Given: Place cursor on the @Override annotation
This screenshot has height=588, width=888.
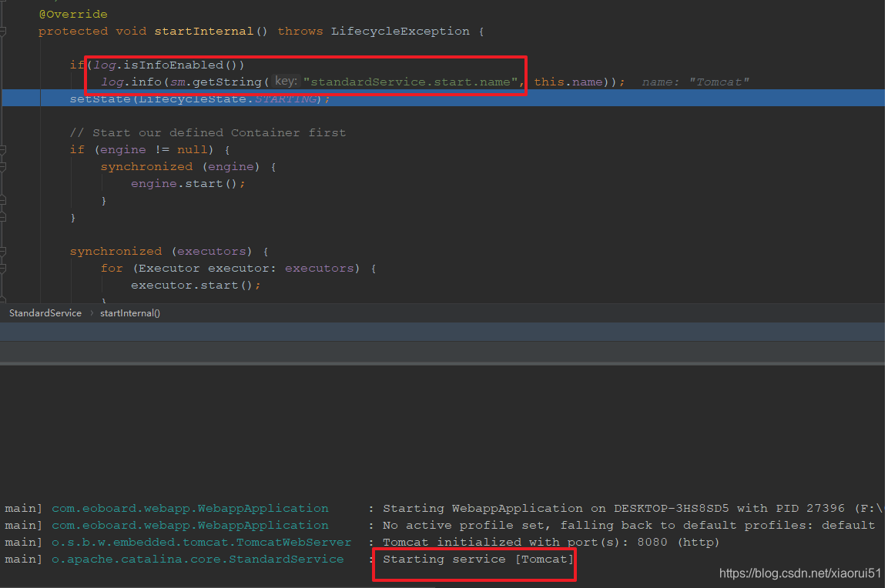Looking at the screenshot, I should tap(73, 14).
